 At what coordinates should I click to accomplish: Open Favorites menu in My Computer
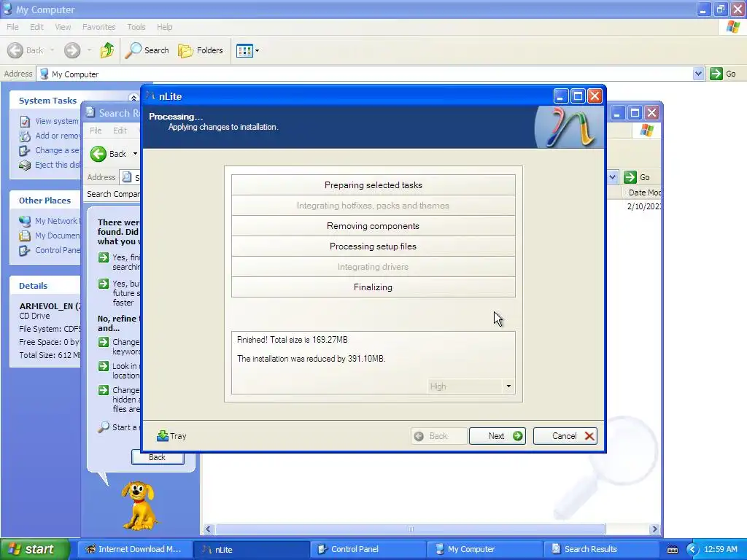[x=98, y=27]
